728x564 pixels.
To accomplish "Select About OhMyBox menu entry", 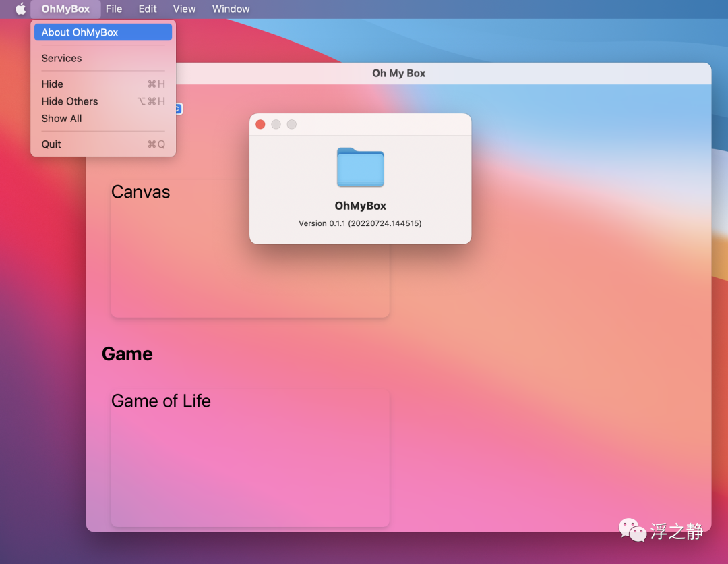I will coord(103,32).
